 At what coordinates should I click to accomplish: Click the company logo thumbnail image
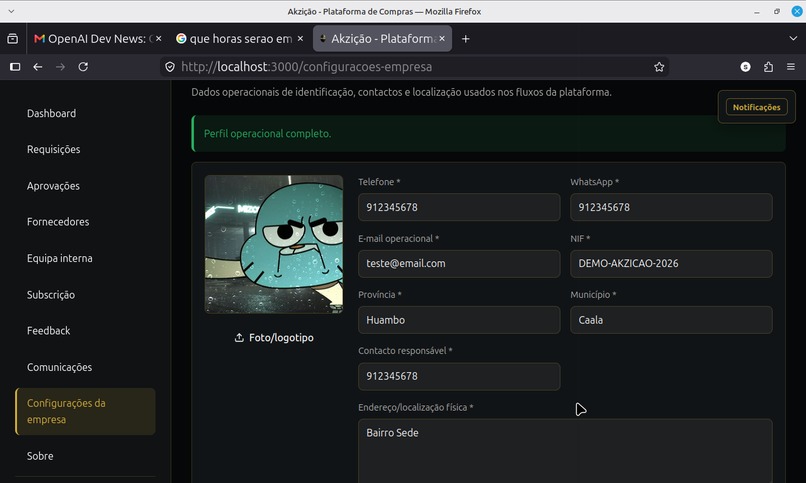[x=274, y=244]
